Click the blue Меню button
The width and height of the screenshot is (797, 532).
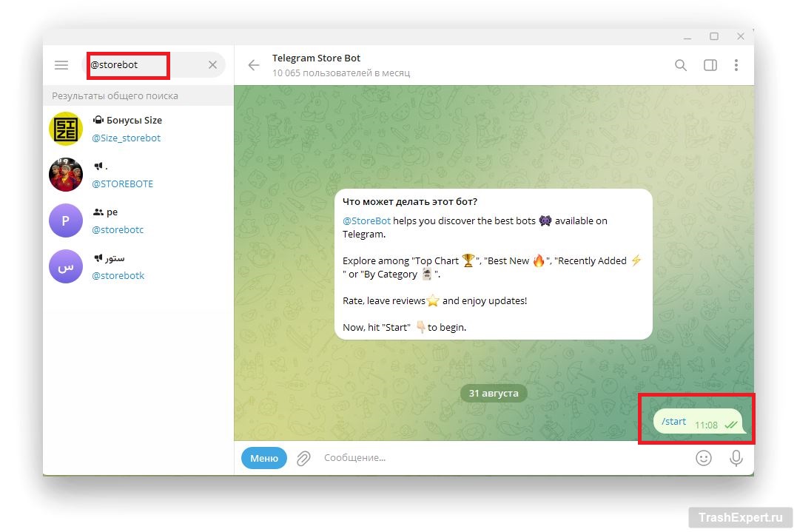(263, 458)
